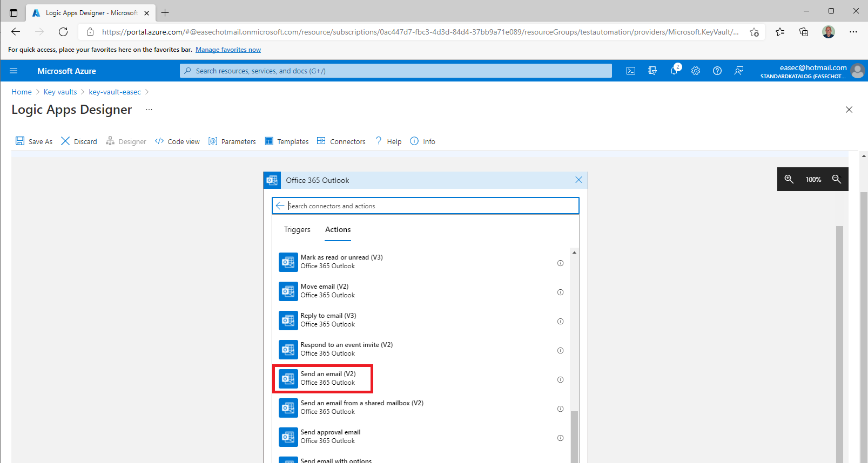Open Azure Cloud Shell icon
The width and height of the screenshot is (868, 463).
click(630, 71)
